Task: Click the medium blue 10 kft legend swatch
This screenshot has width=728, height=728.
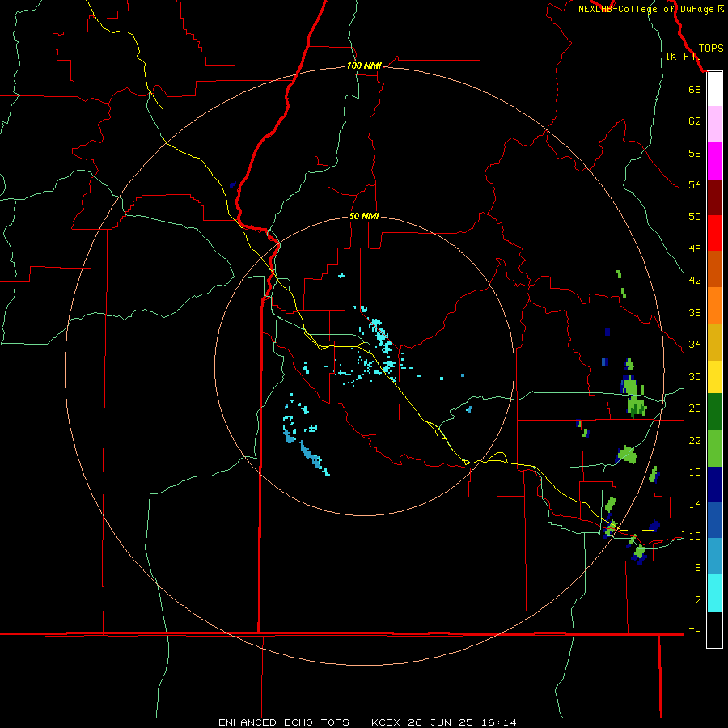Action: [x=714, y=520]
